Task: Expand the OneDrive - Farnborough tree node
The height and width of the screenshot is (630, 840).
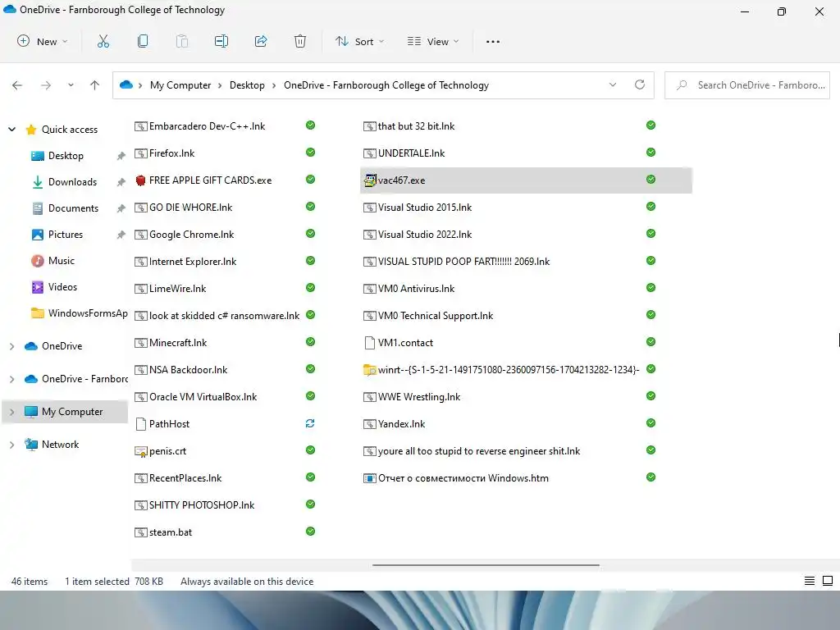Action: click(x=11, y=379)
